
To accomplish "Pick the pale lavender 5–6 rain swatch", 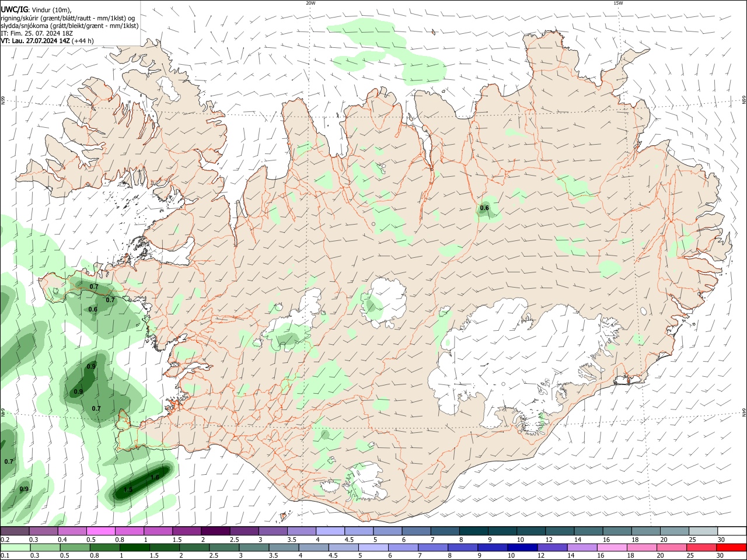I will (373, 547).
